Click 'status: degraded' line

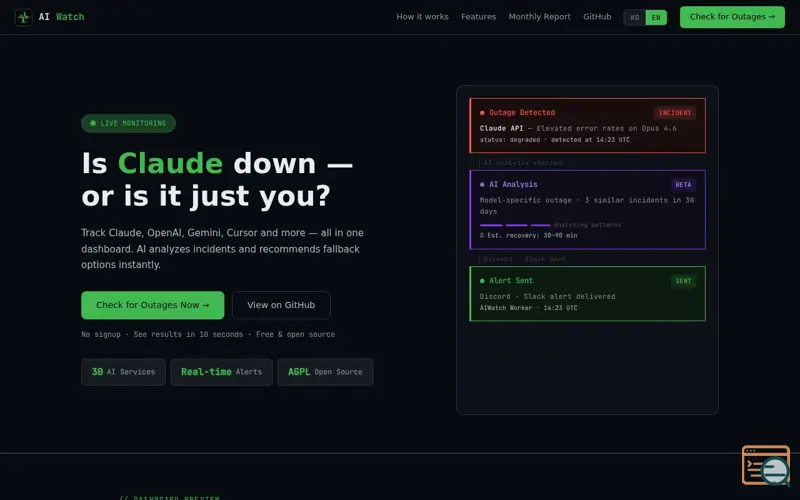coord(555,140)
